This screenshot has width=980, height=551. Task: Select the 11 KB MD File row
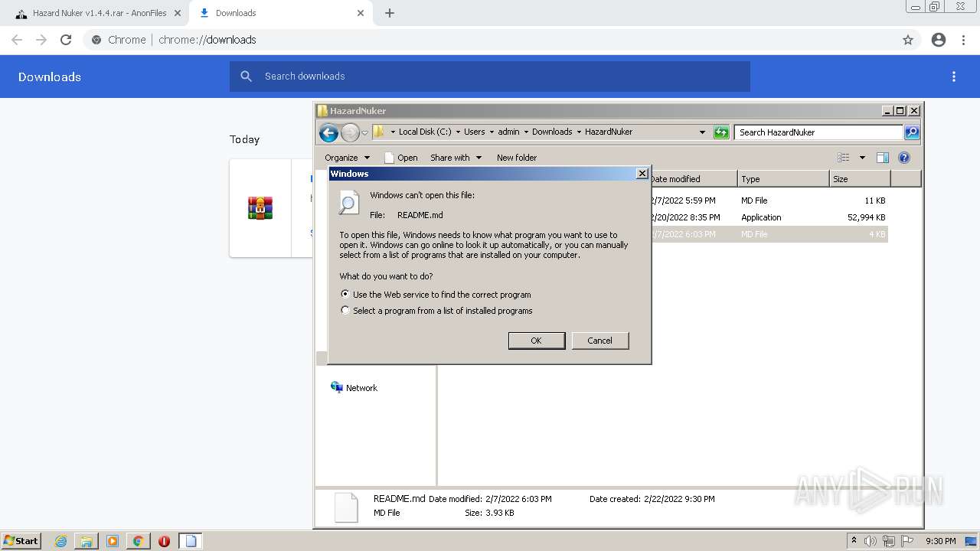click(x=768, y=201)
